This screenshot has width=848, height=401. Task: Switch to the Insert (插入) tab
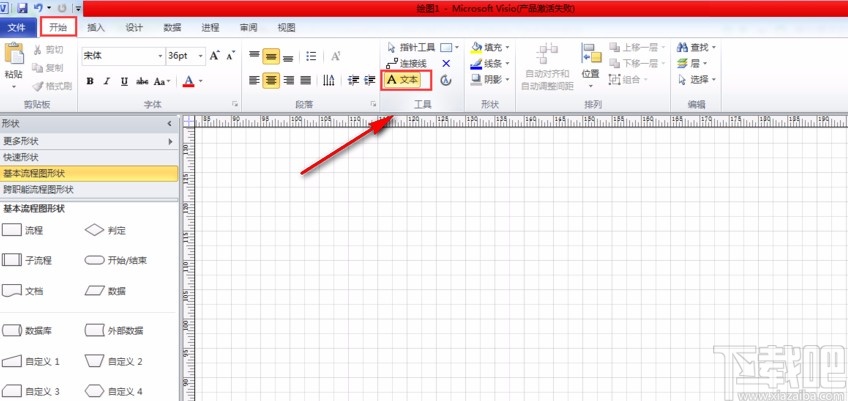click(96, 28)
